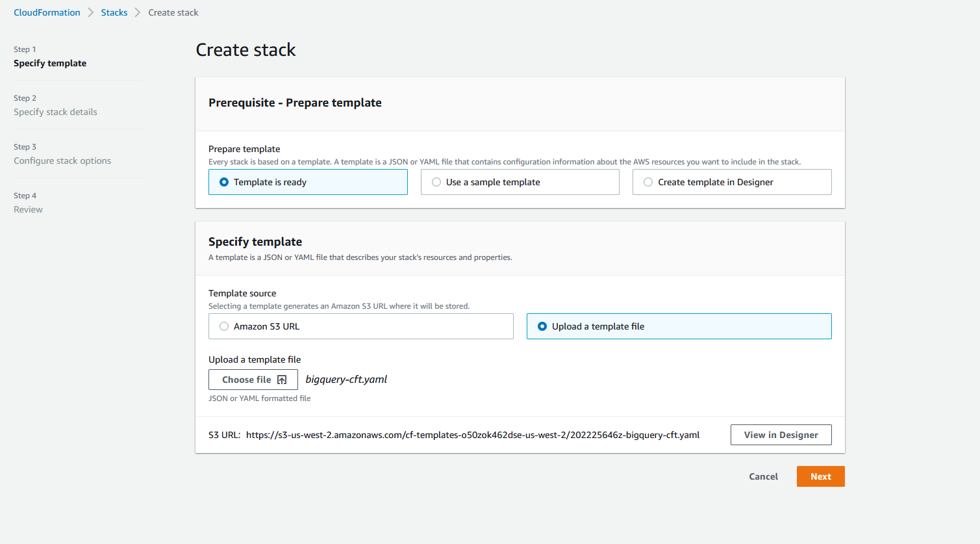Click the Create stack breadcrumb item
Viewport: 980px width, 544px height.
pos(173,12)
